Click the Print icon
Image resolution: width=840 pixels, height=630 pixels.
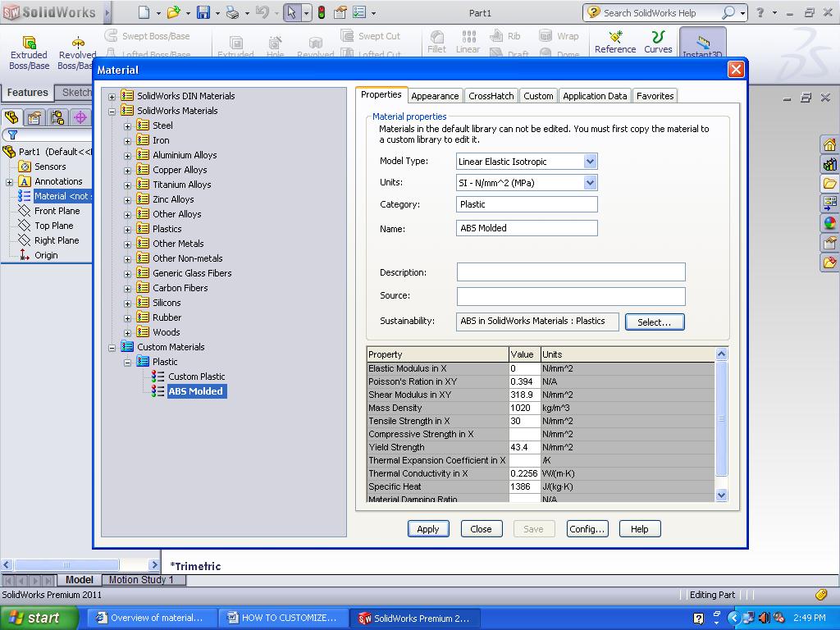tap(232, 12)
